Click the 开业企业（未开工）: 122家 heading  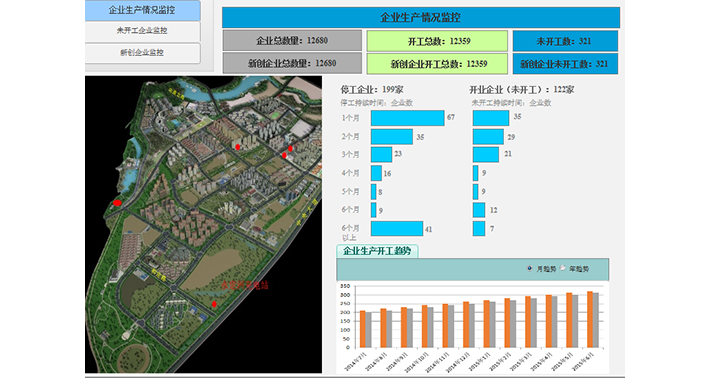pyautogui.click(x=521, y=90)
